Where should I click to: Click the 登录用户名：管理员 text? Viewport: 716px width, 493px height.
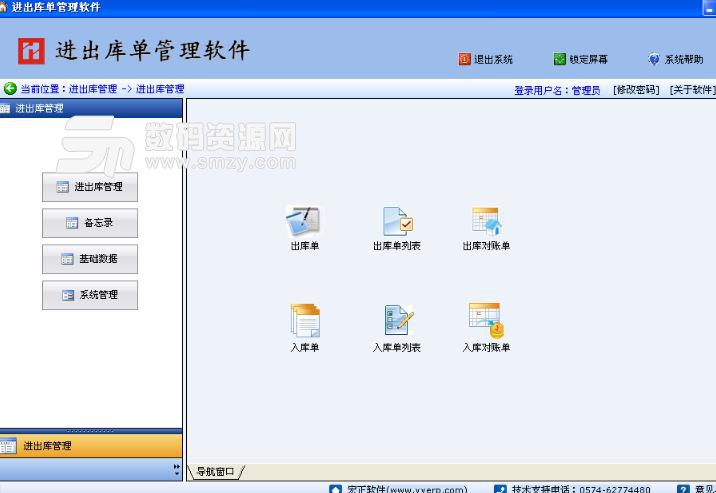point(557,90)
